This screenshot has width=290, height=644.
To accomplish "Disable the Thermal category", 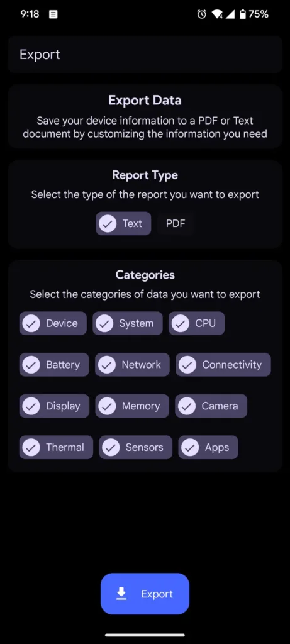I will coord(56,447).
